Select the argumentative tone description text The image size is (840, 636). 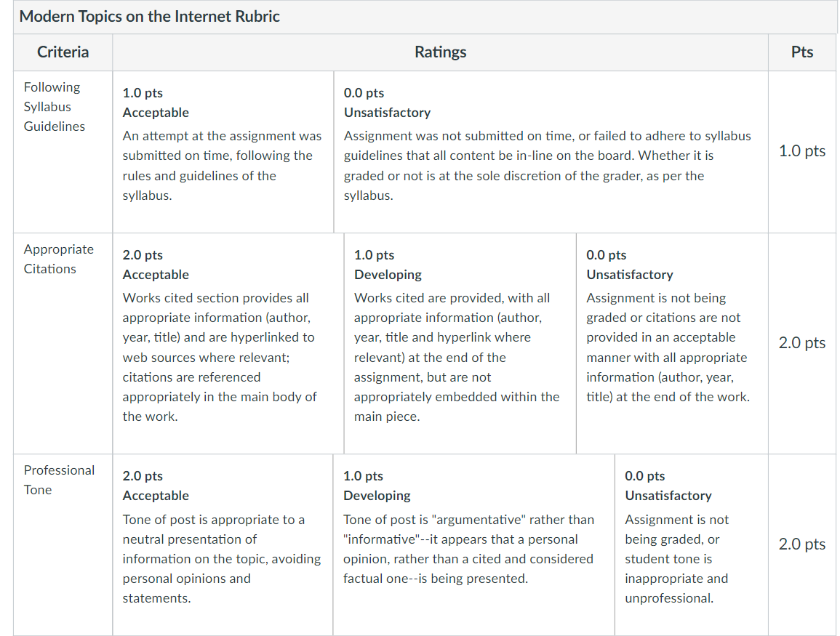pyautogui.click(x=469, y=550)
